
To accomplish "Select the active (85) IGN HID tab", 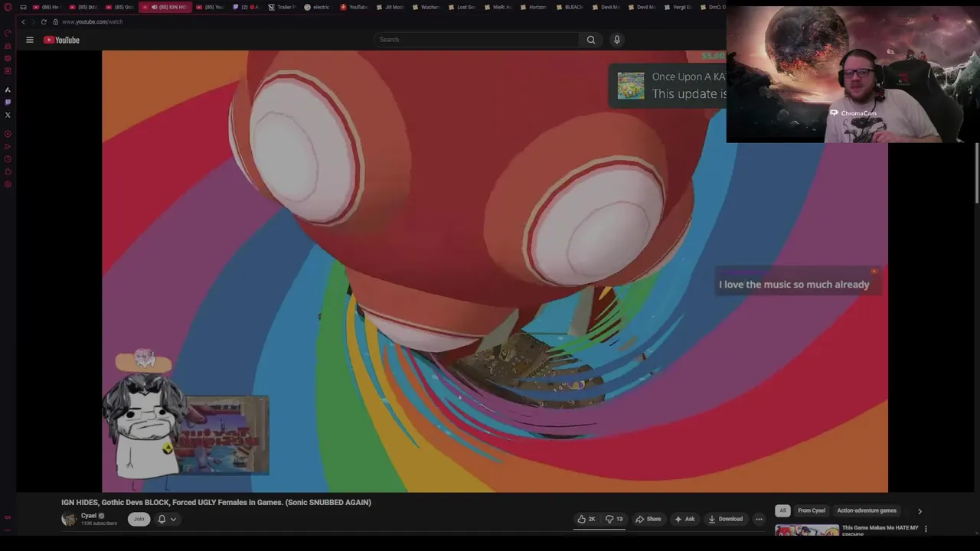I will tap(165, 7).
